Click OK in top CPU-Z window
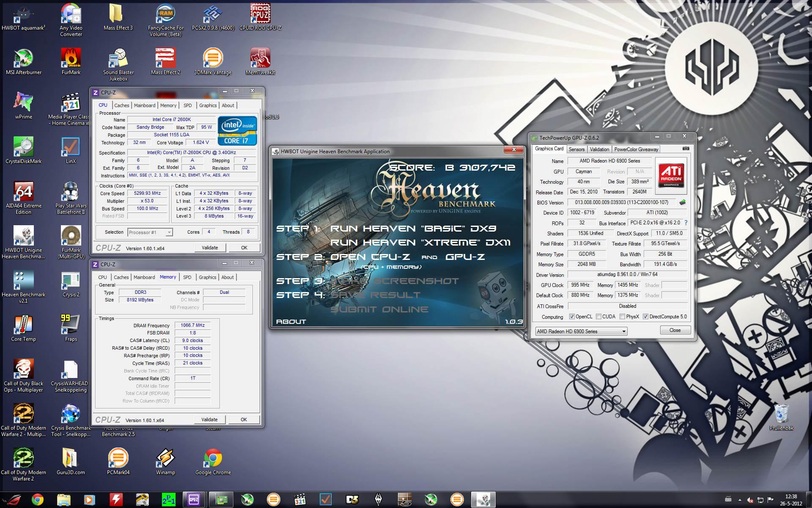The image size is (812, 508). tap(244, 248)
